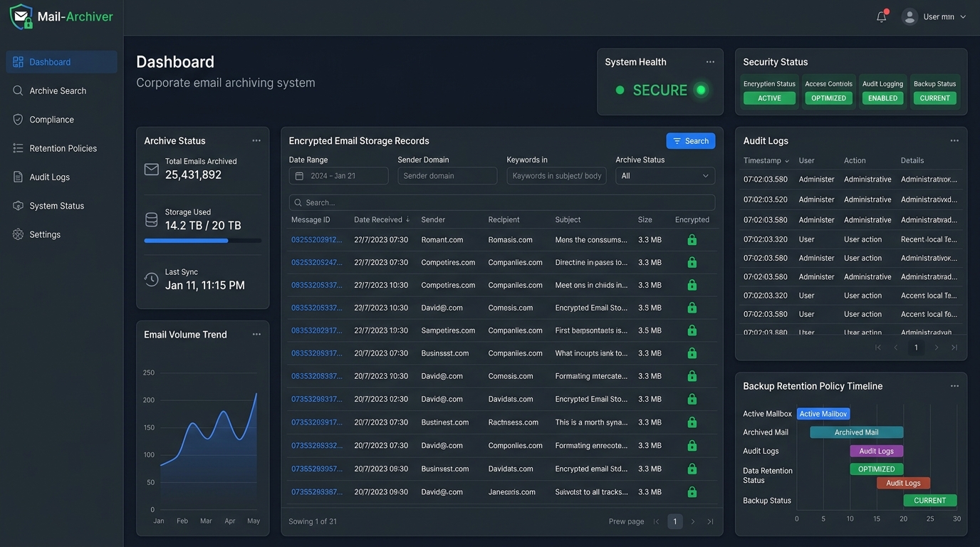Click the lock icon in Sampetires.com row

click(692, 330)
